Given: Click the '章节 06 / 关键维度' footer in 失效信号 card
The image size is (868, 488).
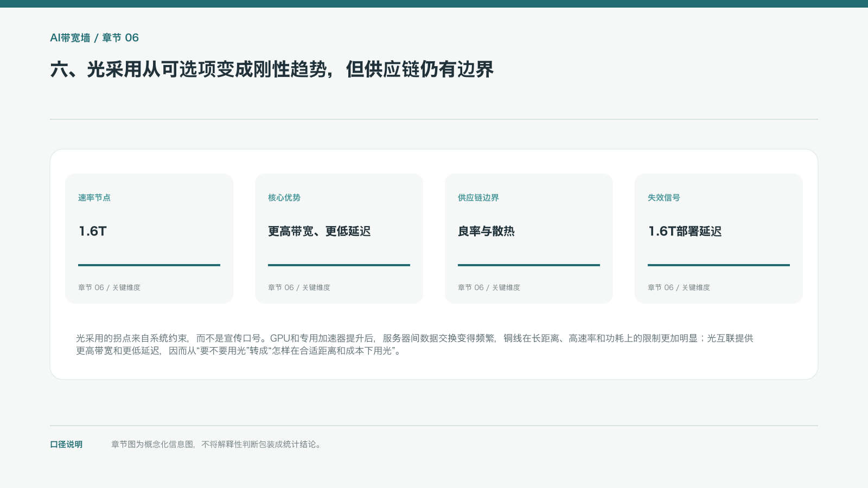Looking at the screenshot, I should 679,287.
